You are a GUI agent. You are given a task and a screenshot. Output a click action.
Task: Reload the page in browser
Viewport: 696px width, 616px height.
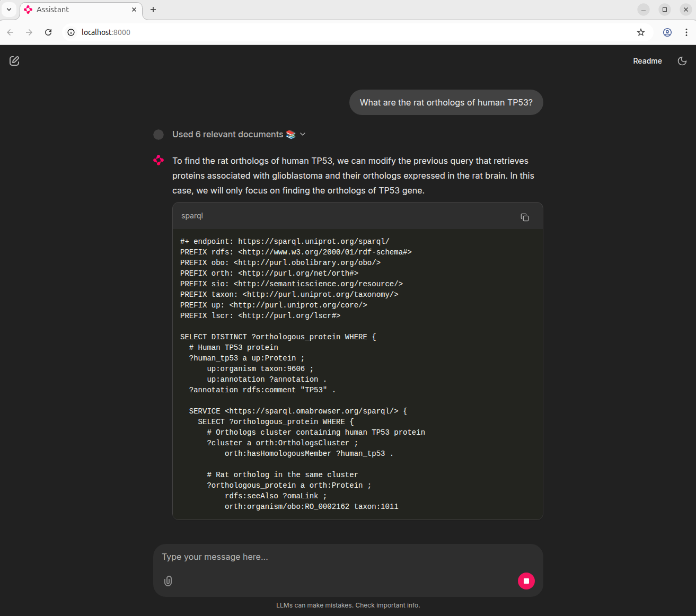pyautogui.click(x=48, y=32)
